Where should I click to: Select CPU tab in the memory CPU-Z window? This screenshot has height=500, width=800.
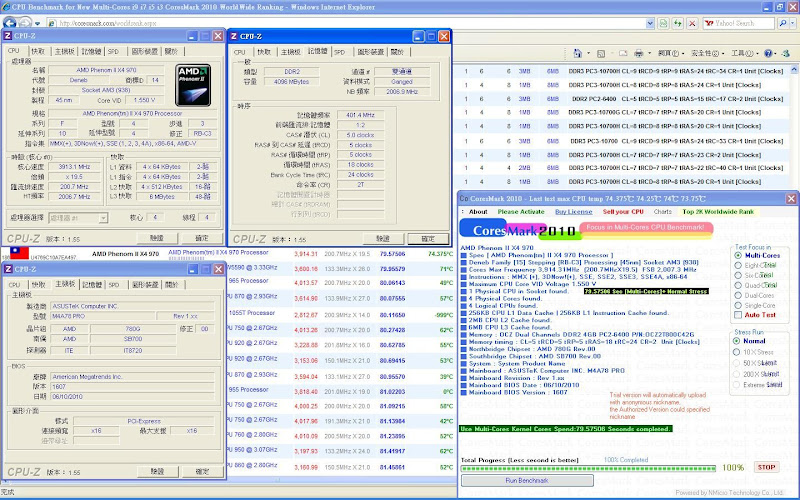[x=240, y=52]
